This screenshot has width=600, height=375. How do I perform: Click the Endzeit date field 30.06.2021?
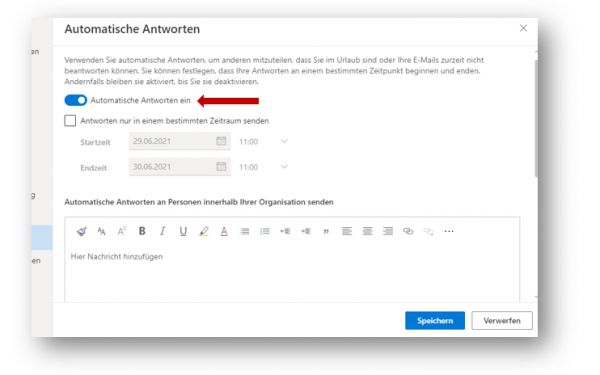[x=179, y=167]
